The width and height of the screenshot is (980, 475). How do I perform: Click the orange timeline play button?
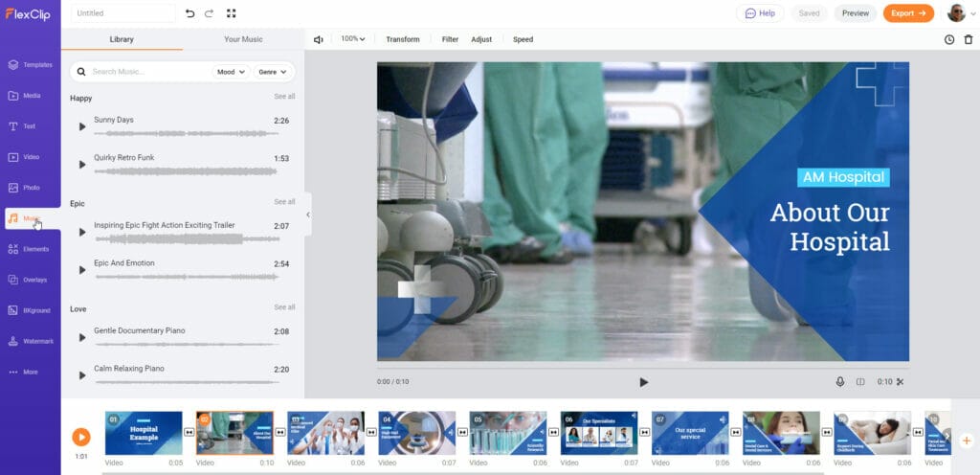coord(81,437)
